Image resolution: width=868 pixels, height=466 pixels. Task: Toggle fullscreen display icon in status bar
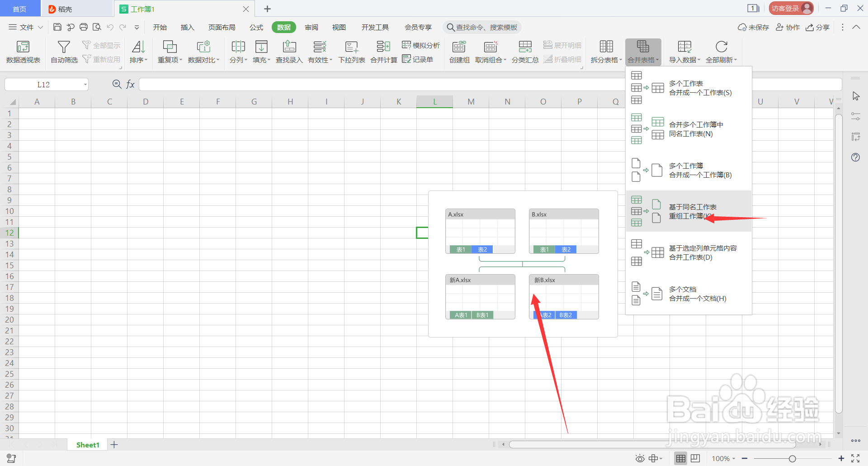tap(855, 458)
